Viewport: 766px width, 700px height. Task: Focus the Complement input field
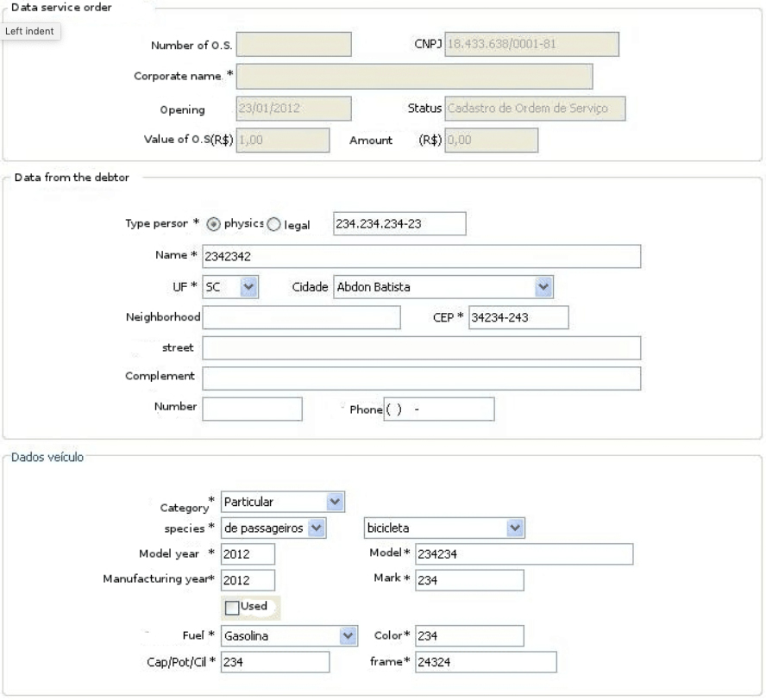coord(421,378)
